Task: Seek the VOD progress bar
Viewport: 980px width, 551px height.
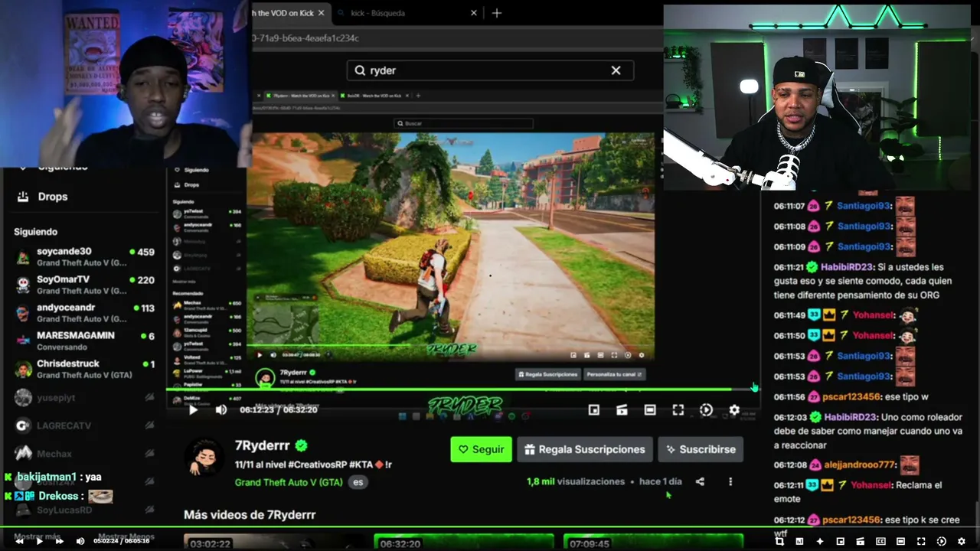Action: click(x=462, y=390)
